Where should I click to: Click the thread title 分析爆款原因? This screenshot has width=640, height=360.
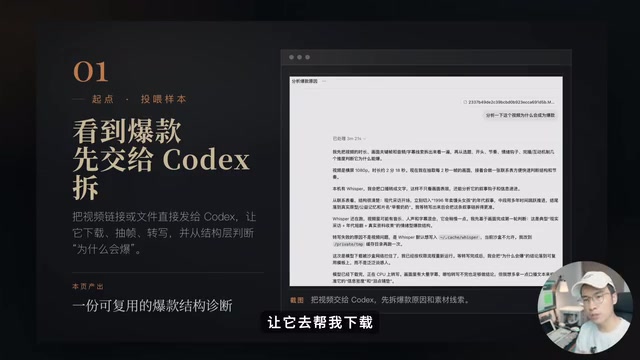[x=304, y=81]
